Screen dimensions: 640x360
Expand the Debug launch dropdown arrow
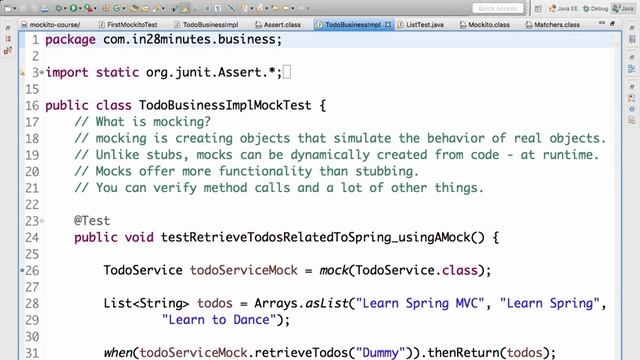pos(65,8)
